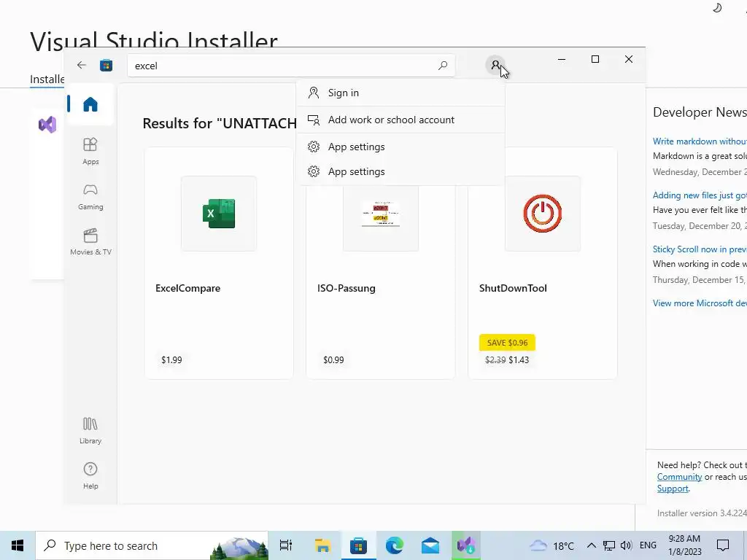Open the ExcelCompare result title
747x560 pixels.
click(187, 288)
